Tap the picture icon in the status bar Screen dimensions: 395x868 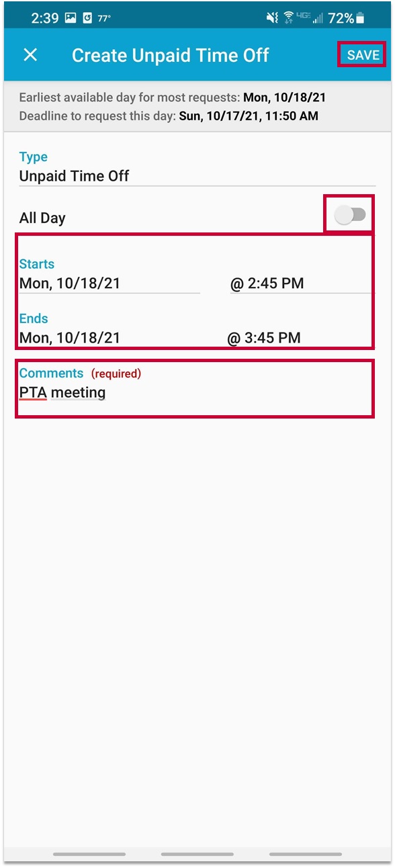coord(71,18)
